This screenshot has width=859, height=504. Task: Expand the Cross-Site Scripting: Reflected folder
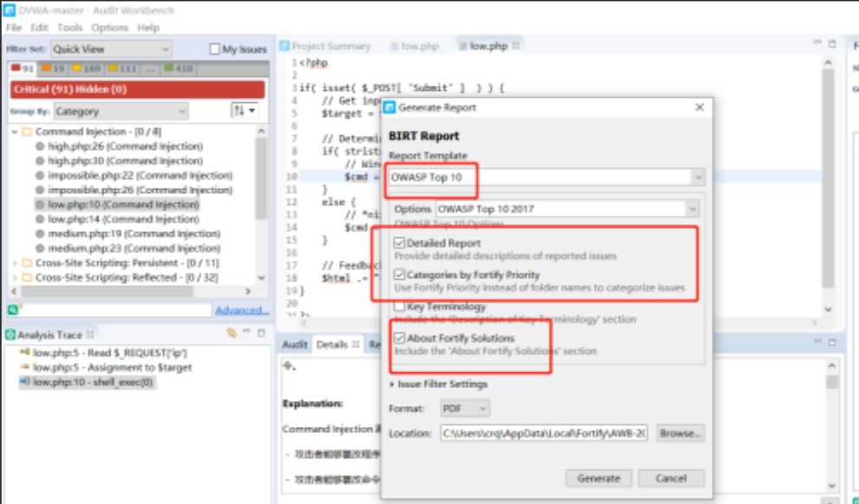click(15, 278)
